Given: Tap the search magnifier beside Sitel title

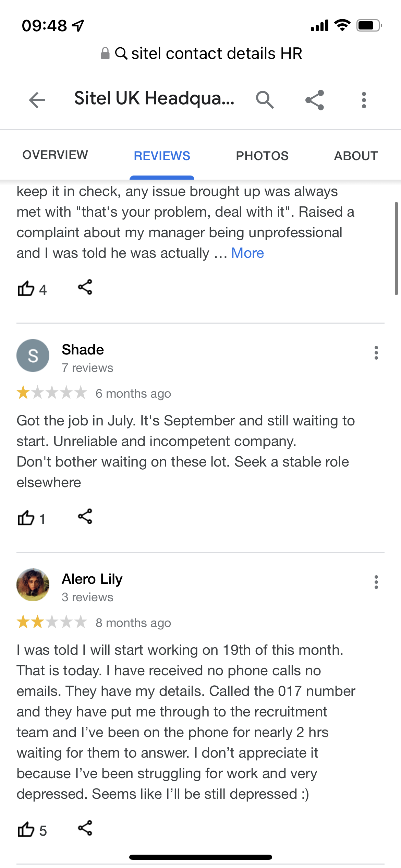Looking at the screenshot, I should [x=265, y=100].
